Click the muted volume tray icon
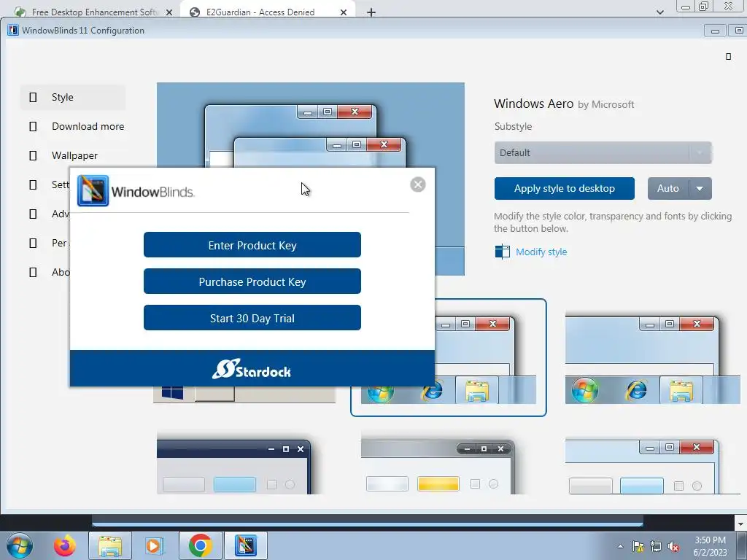Screen dimensions: 747x560 pos(673,547)
